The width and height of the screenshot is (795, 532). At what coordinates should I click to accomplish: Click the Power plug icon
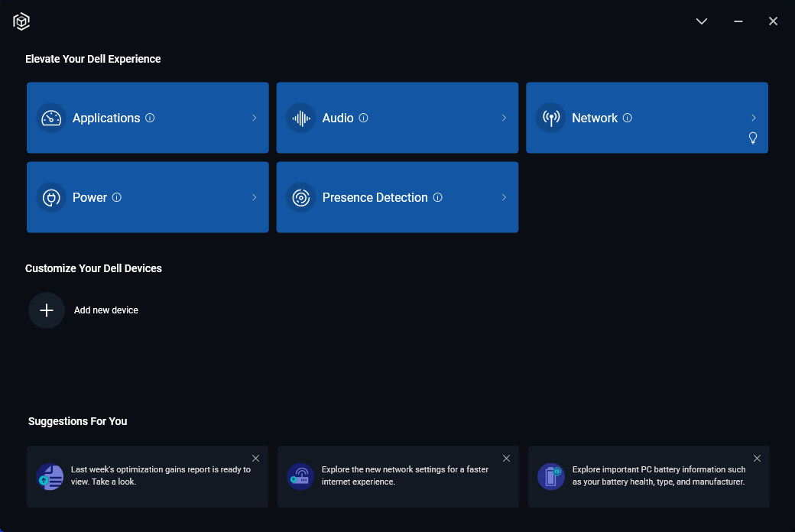click(51, 197)
